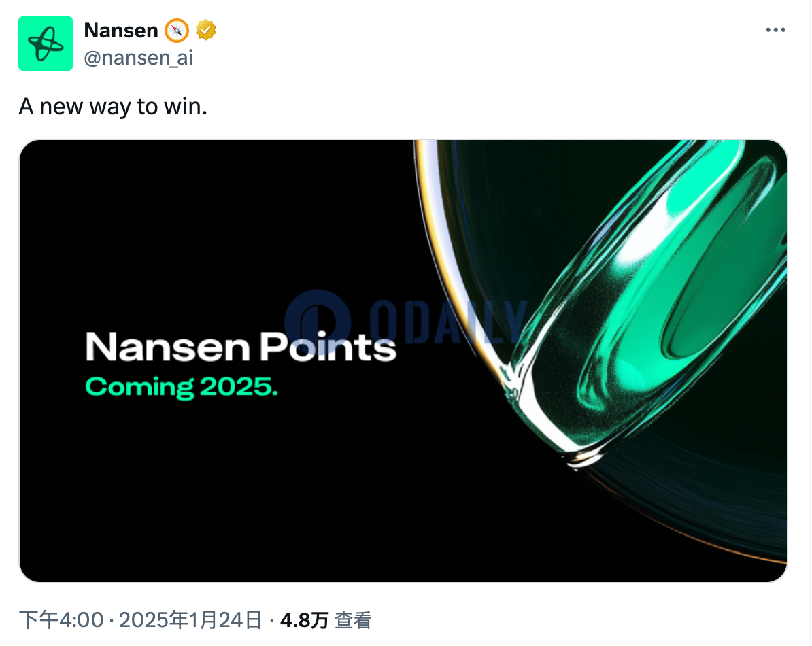812x646 pixels.
Task: Click the 4.8万 view count number
Action: [304, 620]
